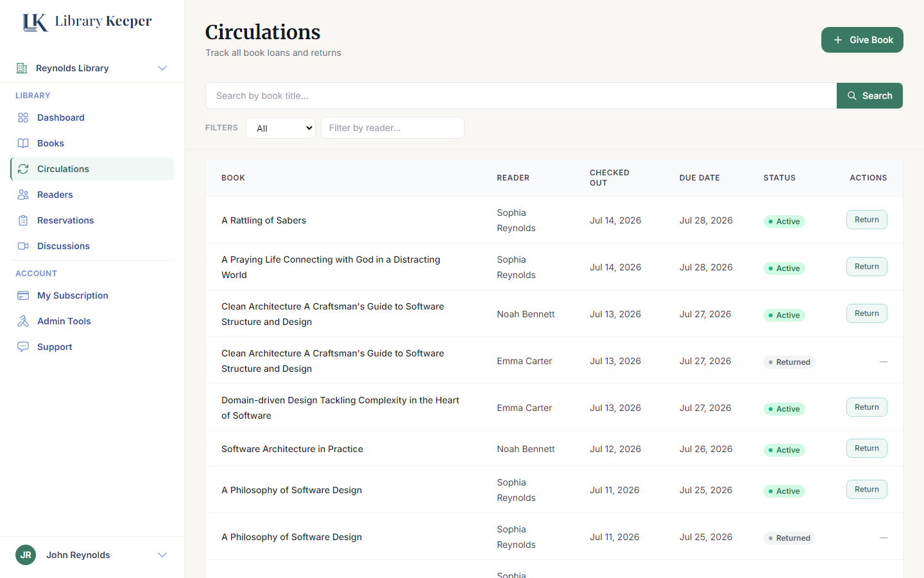This screenshot has width=924, height=578.
Task: Click the Give Book button
Action: [862, 40]
